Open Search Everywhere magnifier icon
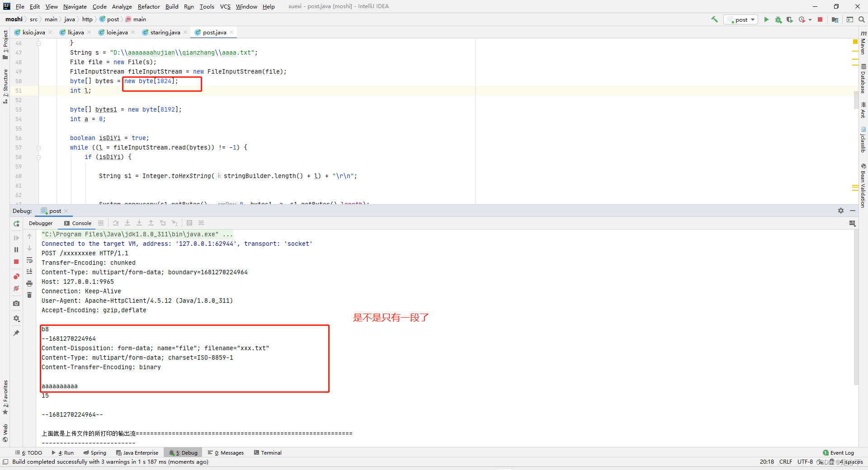Image resolution: width=868 pixels, height=470 pixels. pos(862,19)
